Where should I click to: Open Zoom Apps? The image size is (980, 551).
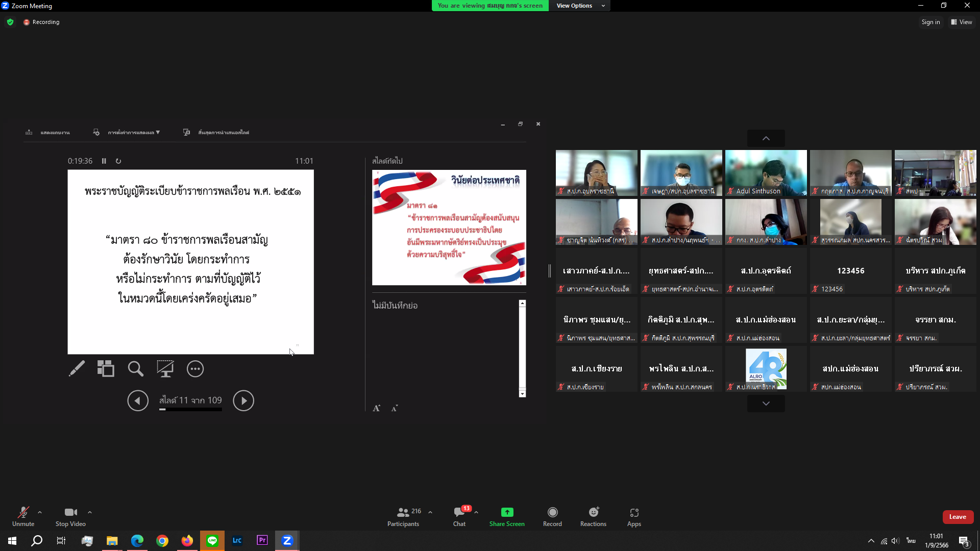pyautogui.click(x=634, y=516)
